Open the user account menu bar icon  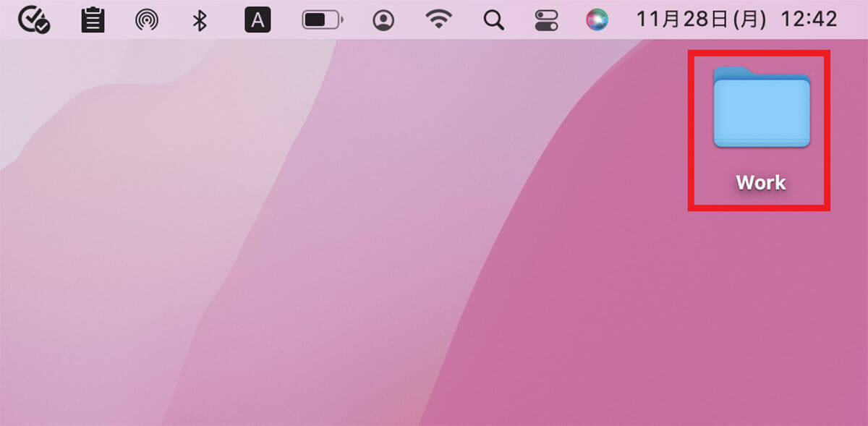coord(383,20)
